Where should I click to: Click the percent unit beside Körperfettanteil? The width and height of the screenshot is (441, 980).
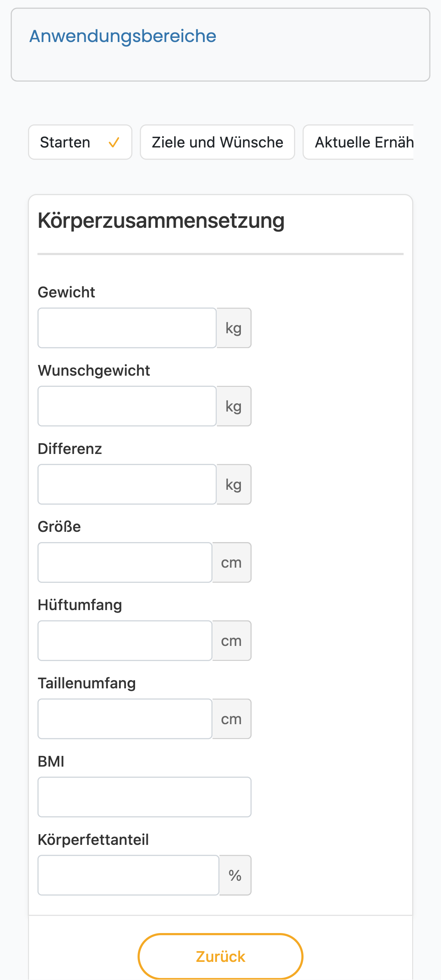click(235, 875)
